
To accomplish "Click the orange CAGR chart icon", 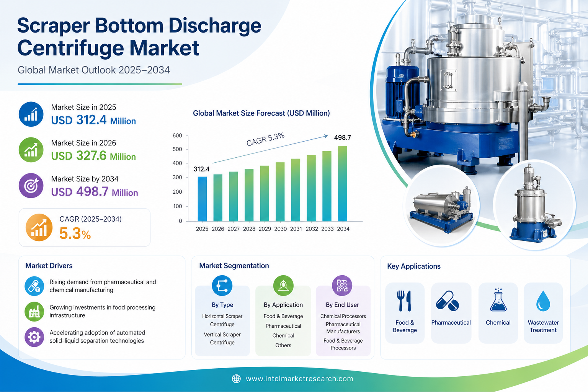I will tap(39, 227).
